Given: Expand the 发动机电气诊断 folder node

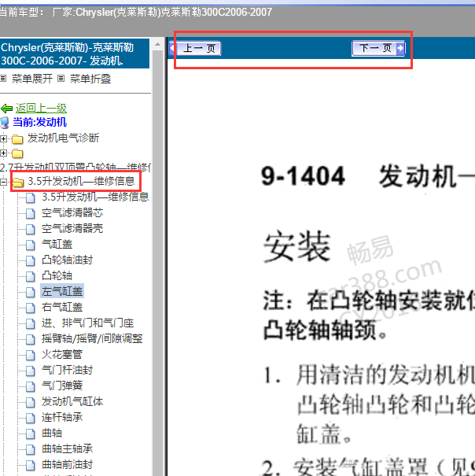Looking at the screenshot, I should [x=3, y=138].
